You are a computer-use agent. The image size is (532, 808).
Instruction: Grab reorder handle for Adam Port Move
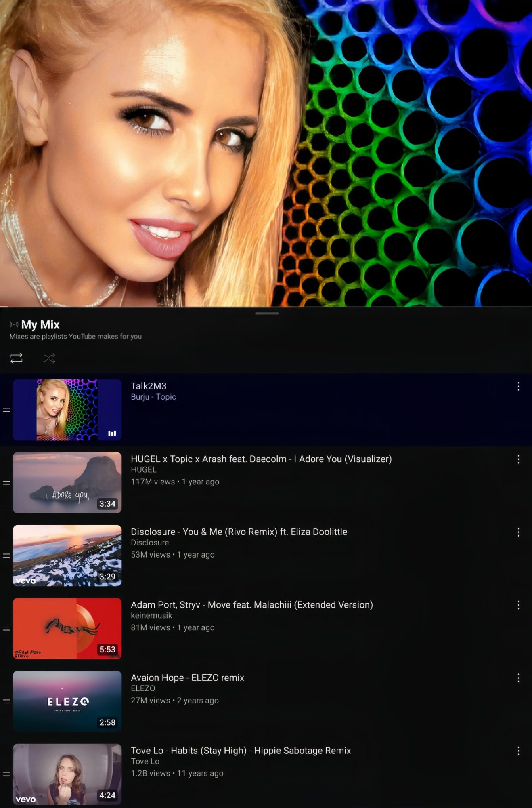(x=6, y=629)
